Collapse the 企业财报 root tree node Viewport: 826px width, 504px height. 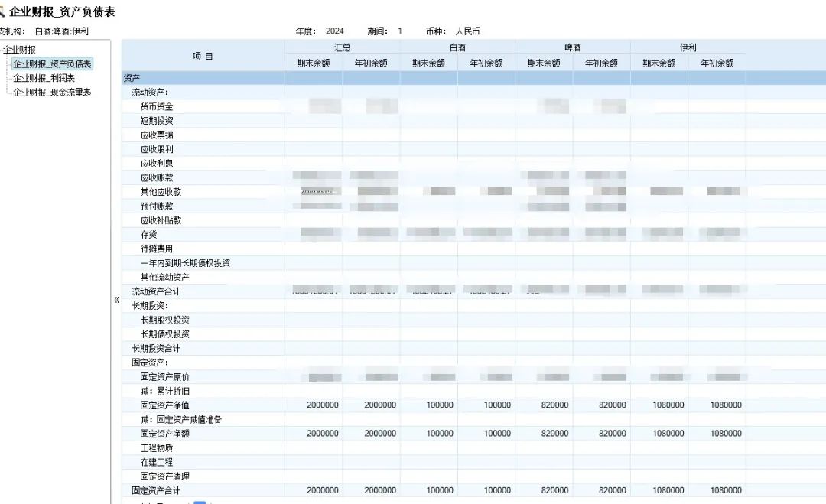pos(19,50)
